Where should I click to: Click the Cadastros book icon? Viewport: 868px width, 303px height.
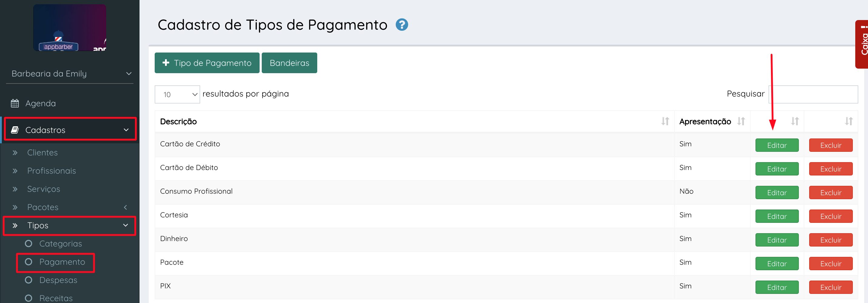[15, 130]
